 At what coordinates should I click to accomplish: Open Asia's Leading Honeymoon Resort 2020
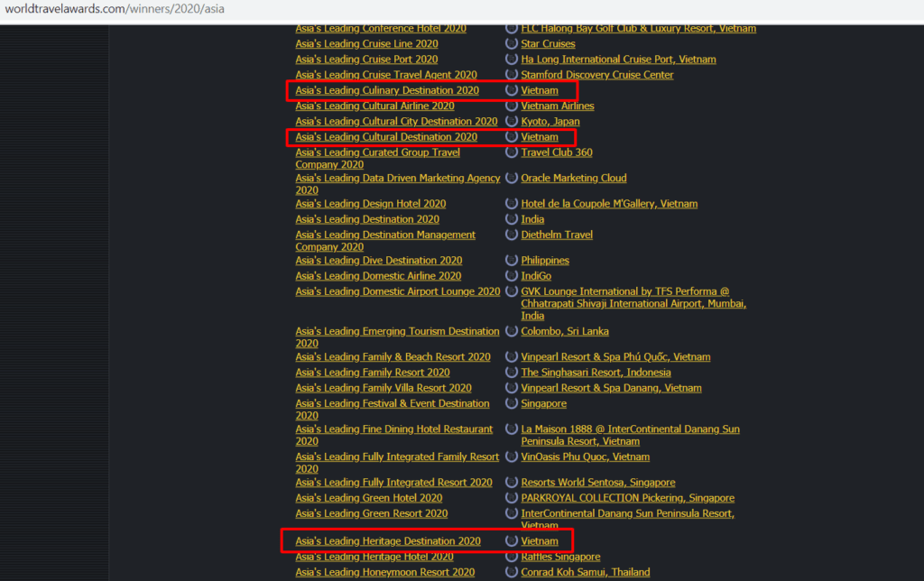coord(384,572)
